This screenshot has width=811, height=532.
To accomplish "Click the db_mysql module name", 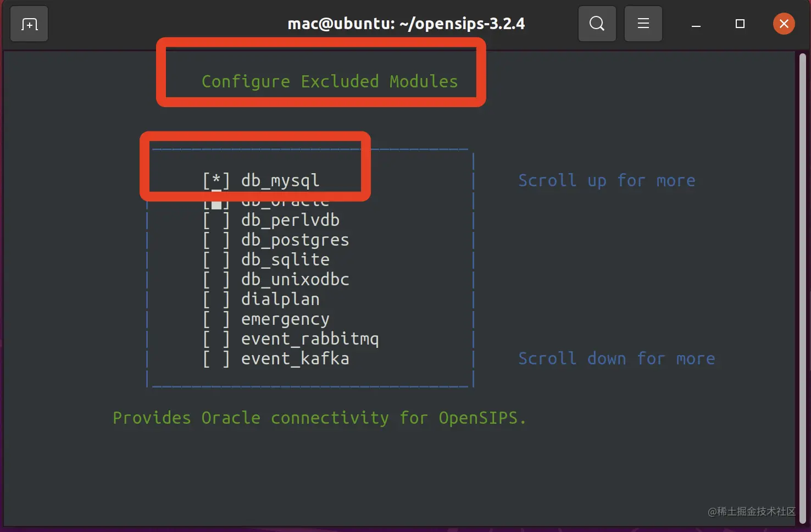I will 280,180.
